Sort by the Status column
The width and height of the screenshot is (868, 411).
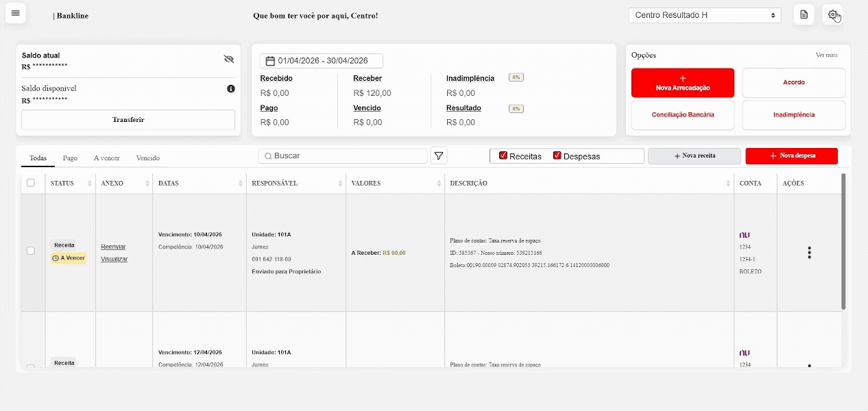(90, 184)
